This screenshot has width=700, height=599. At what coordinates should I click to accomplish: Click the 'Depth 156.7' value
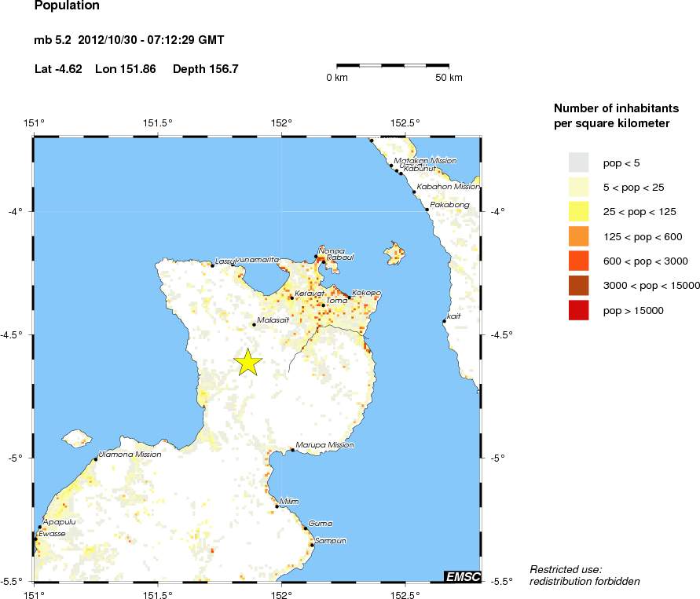(206, 69)
